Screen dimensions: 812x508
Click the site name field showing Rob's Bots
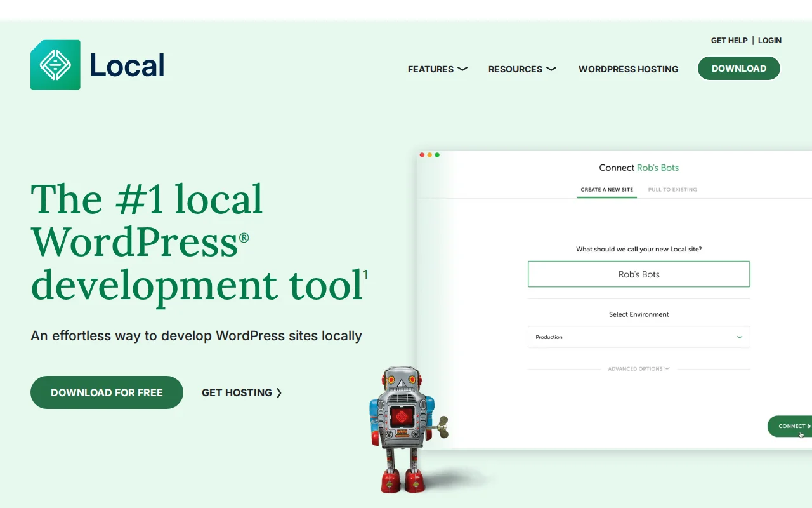(x=639, y=274)
